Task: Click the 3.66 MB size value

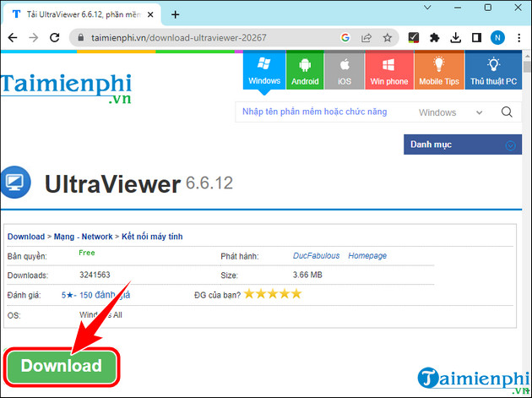Action: pos(307,275)
